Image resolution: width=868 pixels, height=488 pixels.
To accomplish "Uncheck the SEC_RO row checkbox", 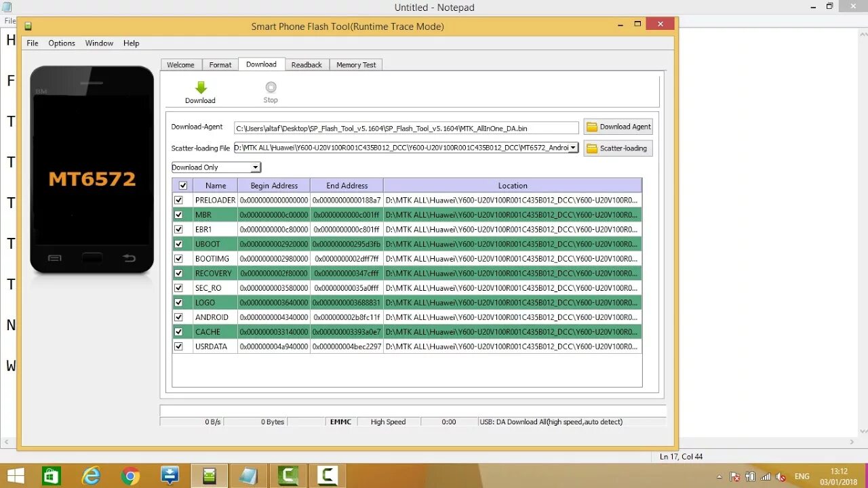I will pyautogui.click(x=178, y=287).
